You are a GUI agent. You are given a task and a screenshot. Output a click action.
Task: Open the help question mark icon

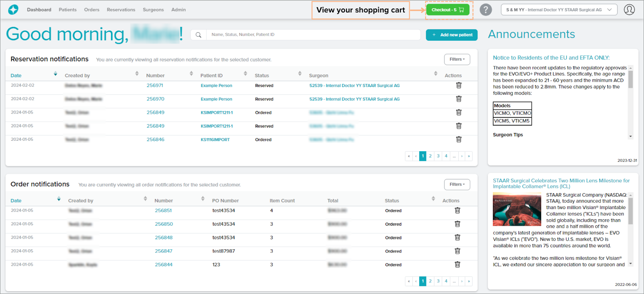[x=486, y=10]
